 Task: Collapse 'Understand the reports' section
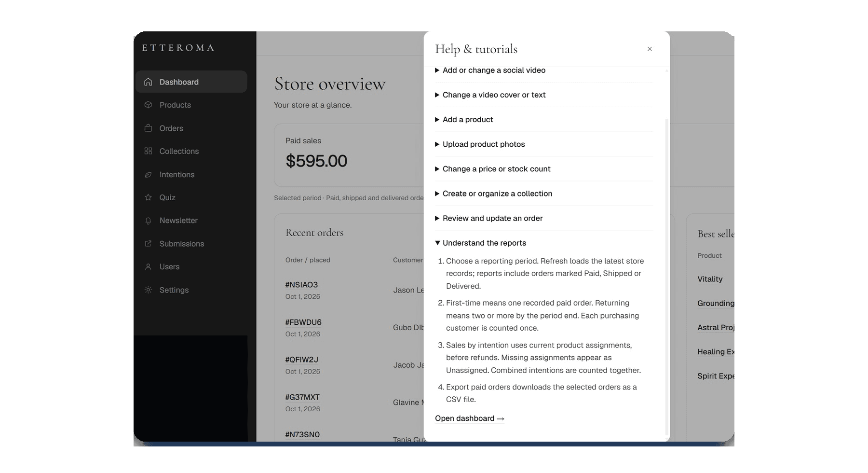(x=543, y=243)
